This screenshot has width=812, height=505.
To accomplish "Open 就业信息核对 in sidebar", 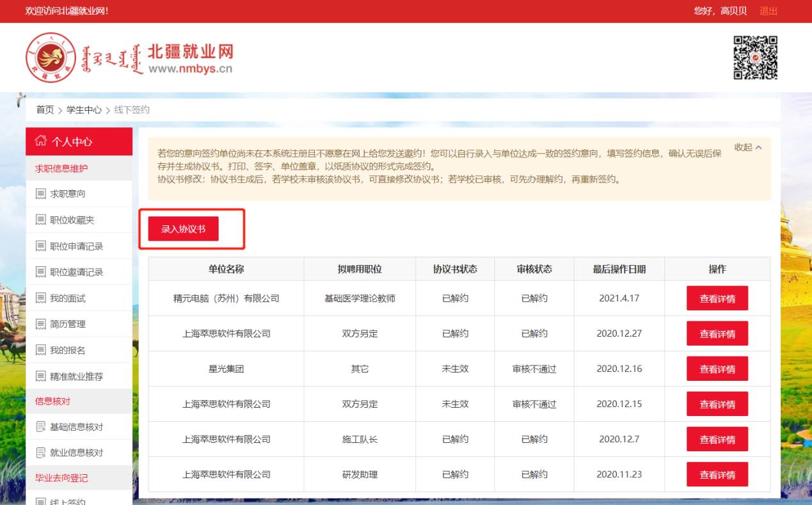I will [76, 453].
